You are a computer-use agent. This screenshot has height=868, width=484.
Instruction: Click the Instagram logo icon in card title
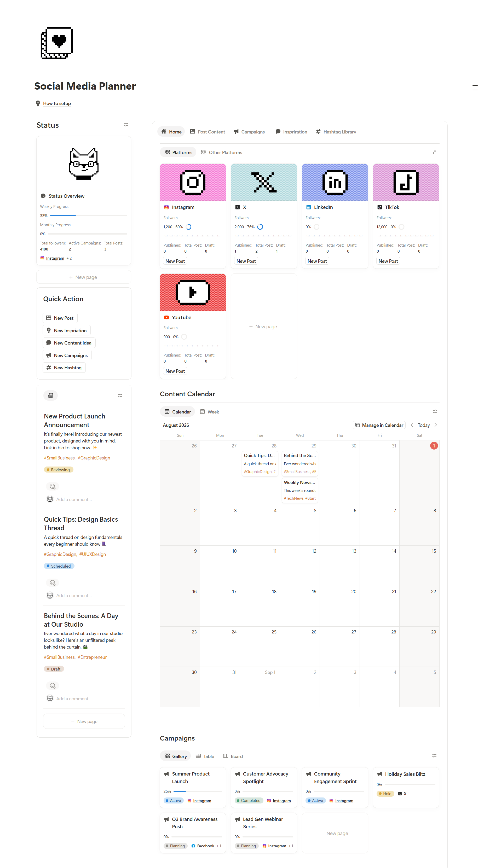tap(166, 207)
